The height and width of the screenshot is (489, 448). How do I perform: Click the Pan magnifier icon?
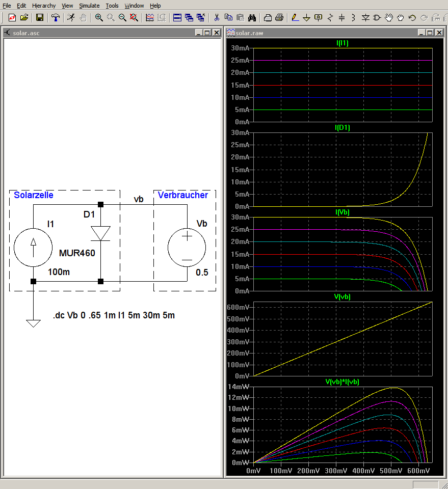[111, 17]
